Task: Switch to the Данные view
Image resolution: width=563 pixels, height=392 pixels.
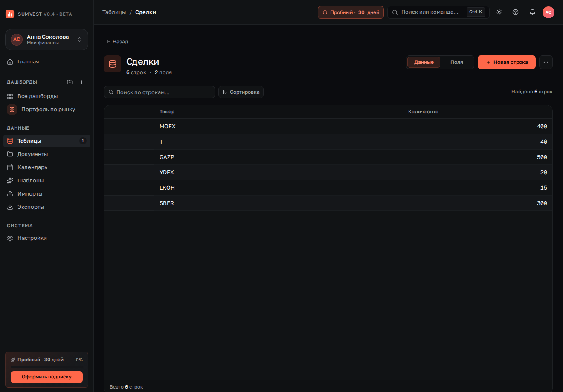Action: coord(424,62)
